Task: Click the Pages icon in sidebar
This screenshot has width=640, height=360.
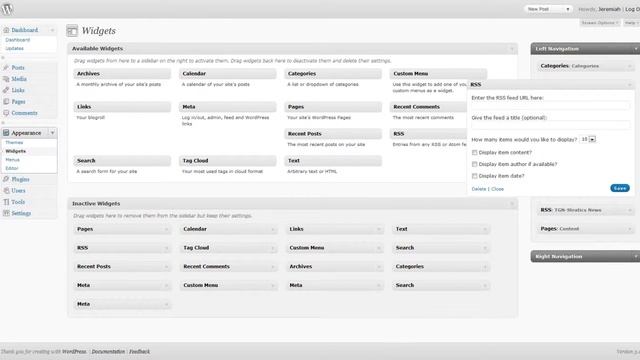Action: [6, 101]
